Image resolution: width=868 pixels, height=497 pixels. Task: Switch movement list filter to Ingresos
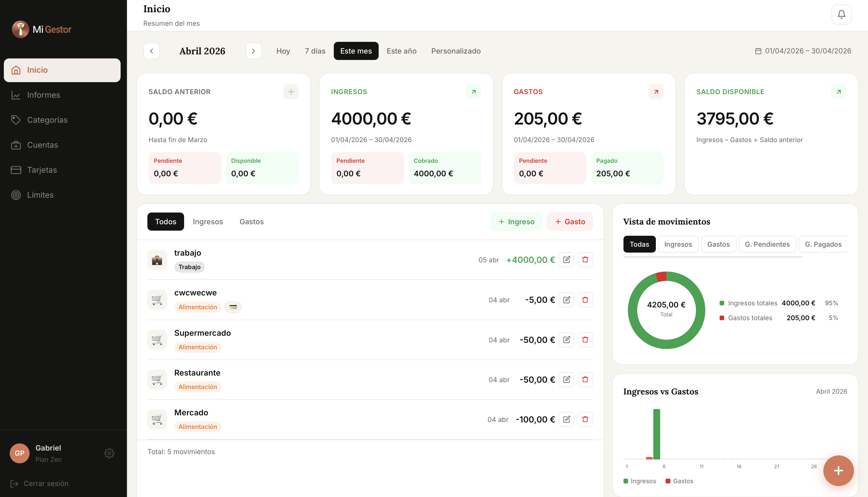click(x=208, y=221)
